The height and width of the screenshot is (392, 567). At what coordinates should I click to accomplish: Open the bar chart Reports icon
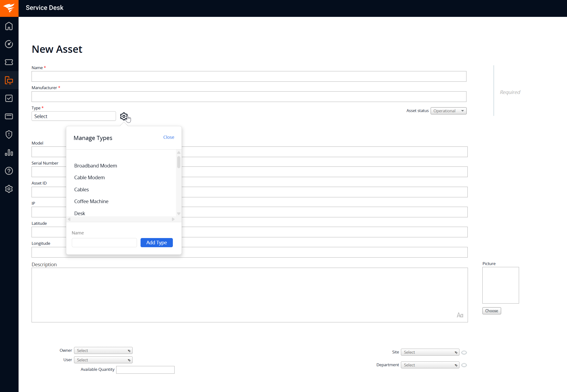(x=9, y=153)
